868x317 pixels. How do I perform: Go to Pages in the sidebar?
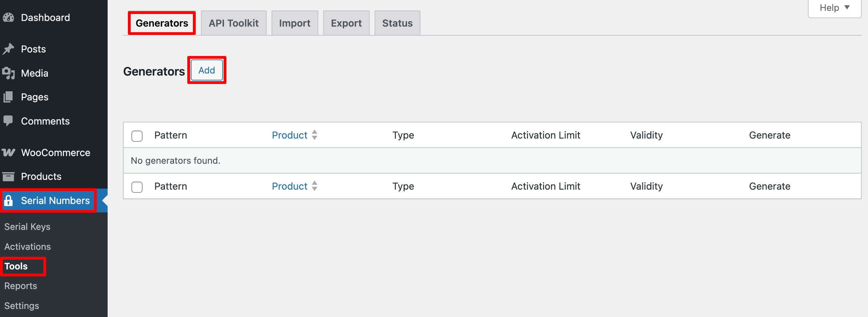click(x=35, y=97)
